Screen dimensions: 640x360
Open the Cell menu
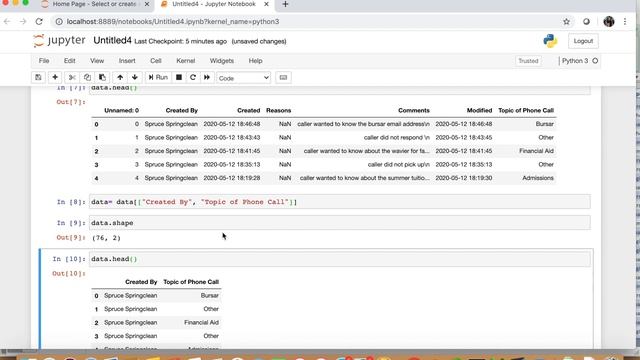pyautogui.click(x=156, y=61)
